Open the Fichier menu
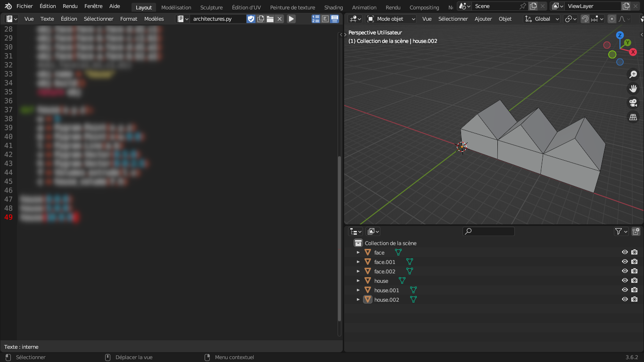This screenshot has height=362, width=644. click(25, 7)
